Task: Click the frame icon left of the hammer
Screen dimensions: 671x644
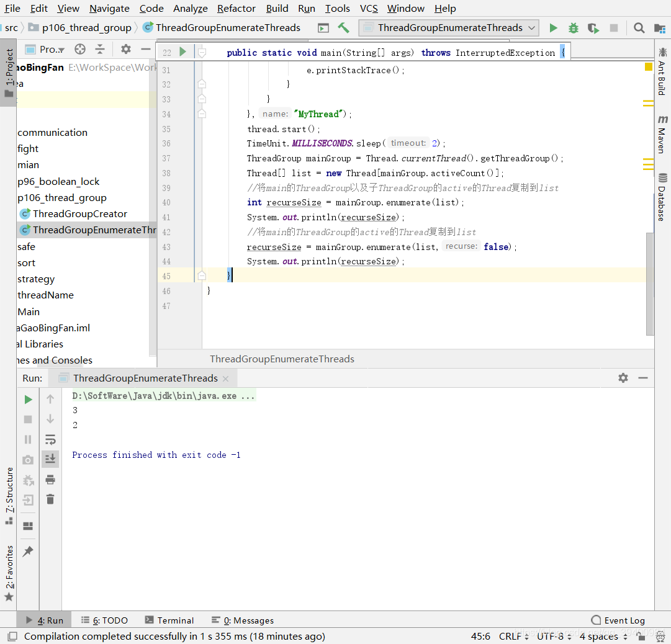Action: click(x=323, y=28)
